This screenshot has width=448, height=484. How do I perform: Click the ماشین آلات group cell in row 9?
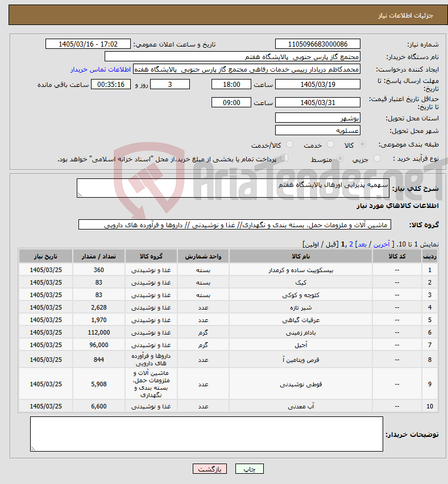coord(151,384)
